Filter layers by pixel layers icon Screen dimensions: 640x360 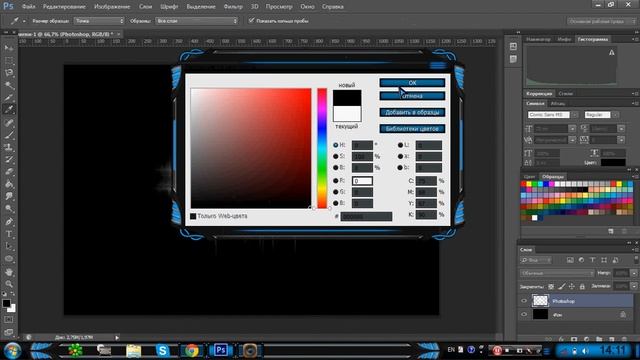pyautogui.click(x=570, y=260)
